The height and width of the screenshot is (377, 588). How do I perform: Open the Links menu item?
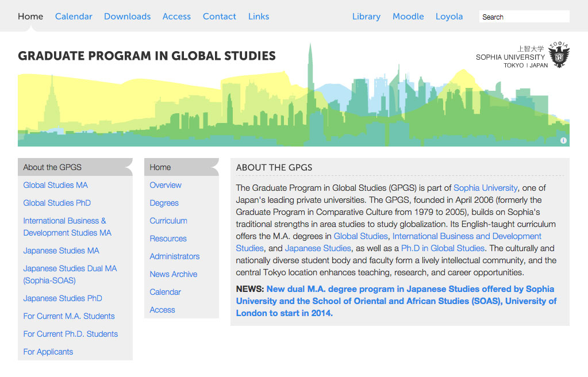[259, 17]
